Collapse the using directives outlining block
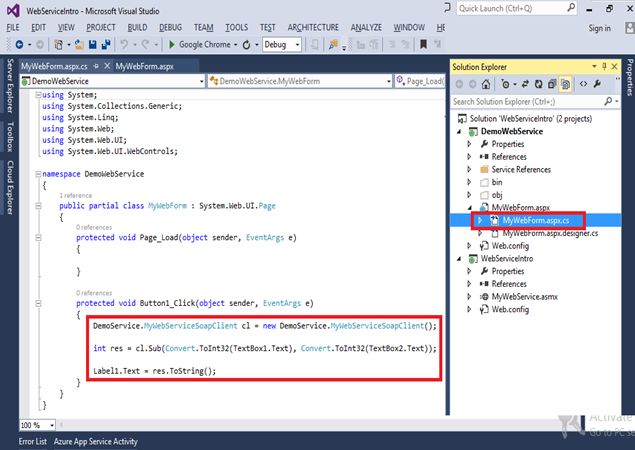The height and width of the screenshot is (450, 635). pos(38,95)
